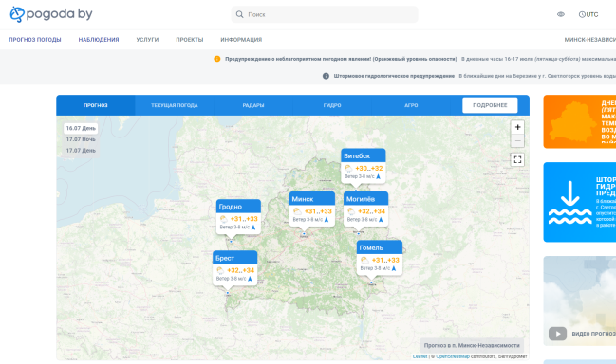Open the orange danger level warning text
616x364 pixels.
click(x=341, y=59)
